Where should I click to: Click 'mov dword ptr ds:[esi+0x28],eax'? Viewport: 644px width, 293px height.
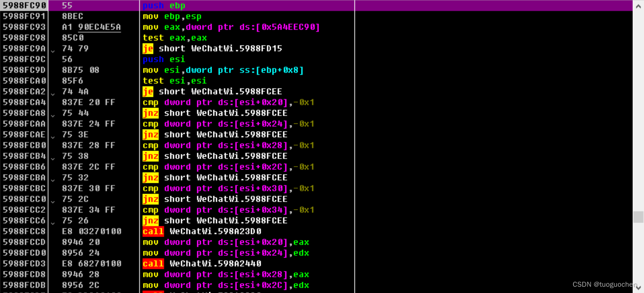[226, 274]
